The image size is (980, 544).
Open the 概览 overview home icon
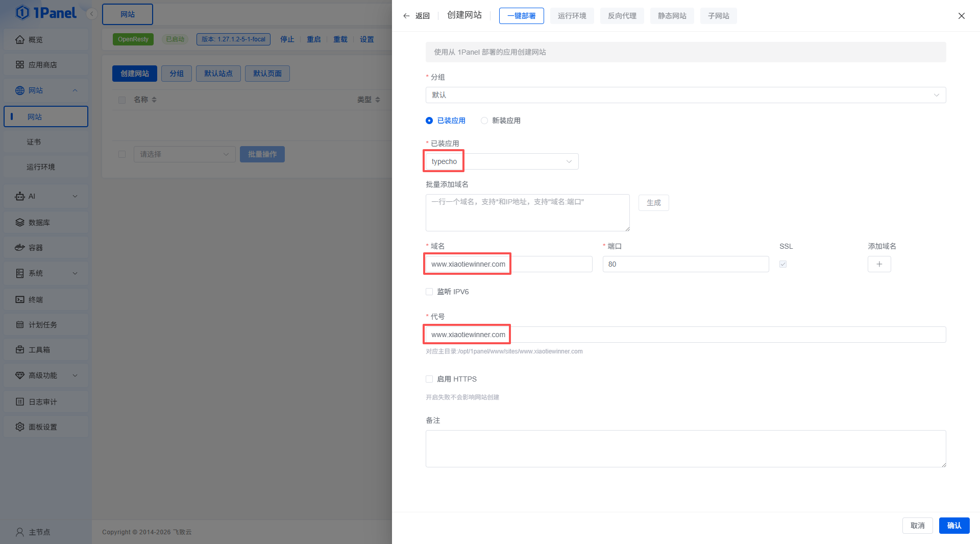(20, 39)
